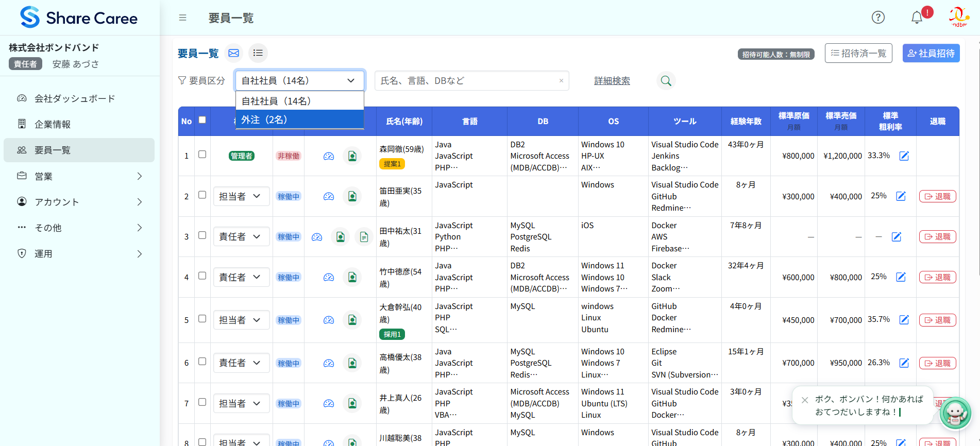
Task: Check the checkbox for row 6 高橋優太
Action: coord(202,362)
